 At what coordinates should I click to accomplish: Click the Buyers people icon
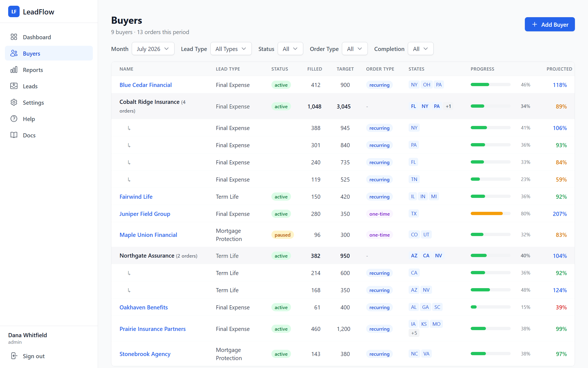(14, 53)
